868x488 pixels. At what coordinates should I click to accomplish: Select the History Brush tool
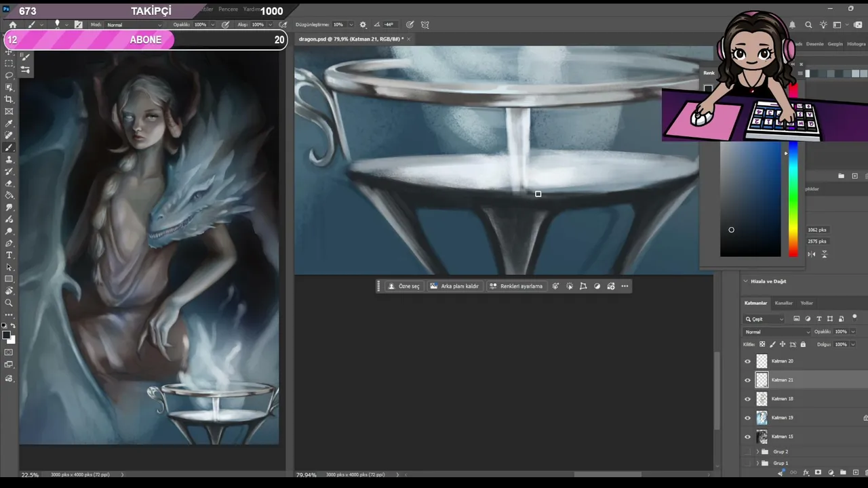9,171
